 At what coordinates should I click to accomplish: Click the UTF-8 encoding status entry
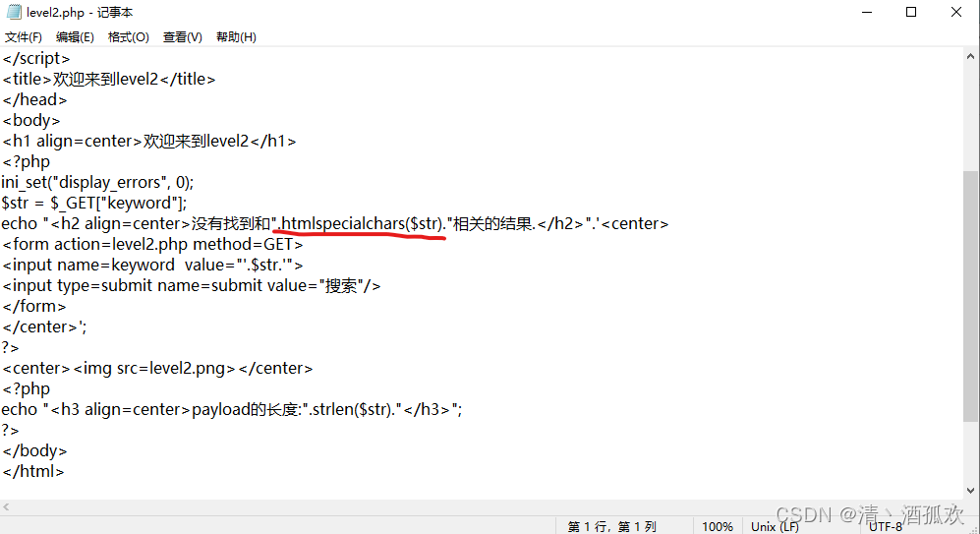pyautogui.click(x=886, y=526)
